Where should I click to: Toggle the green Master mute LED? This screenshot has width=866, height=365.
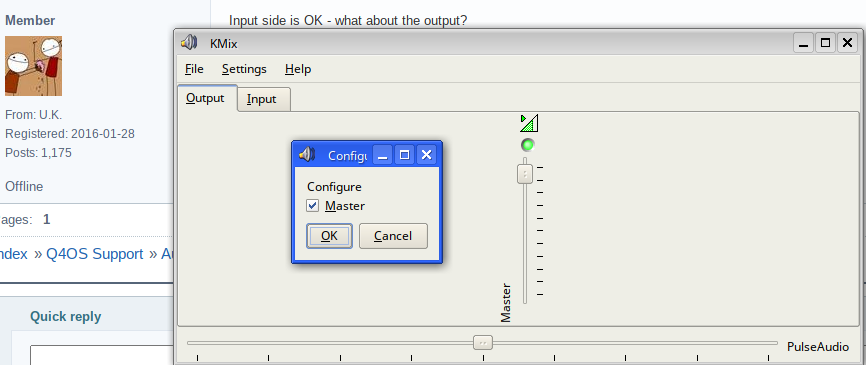528,145
